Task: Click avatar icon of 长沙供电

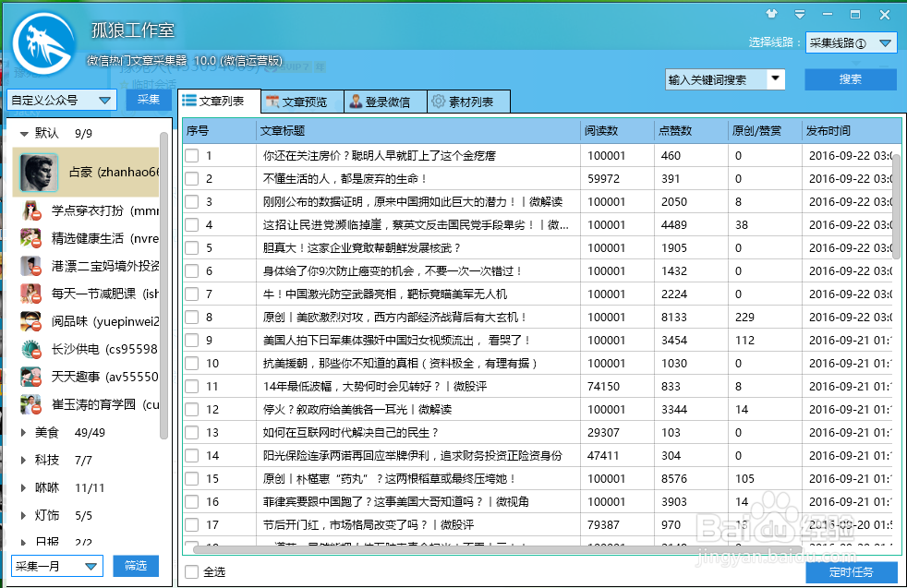Action: [x=30, y=349]
